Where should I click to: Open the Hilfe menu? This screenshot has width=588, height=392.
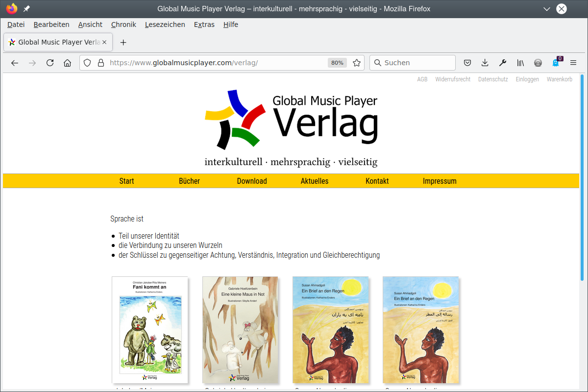click(231, 24)
